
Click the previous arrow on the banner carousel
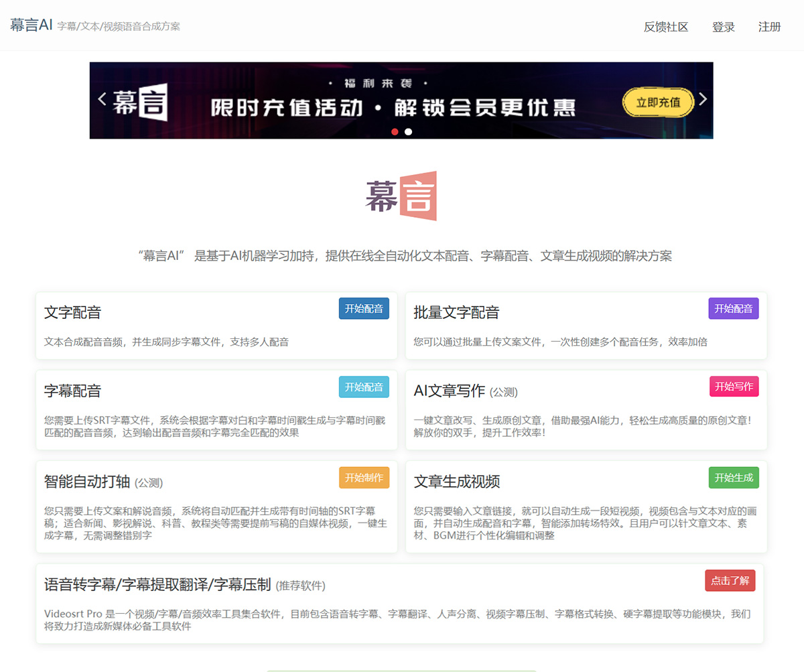point(102,99)
